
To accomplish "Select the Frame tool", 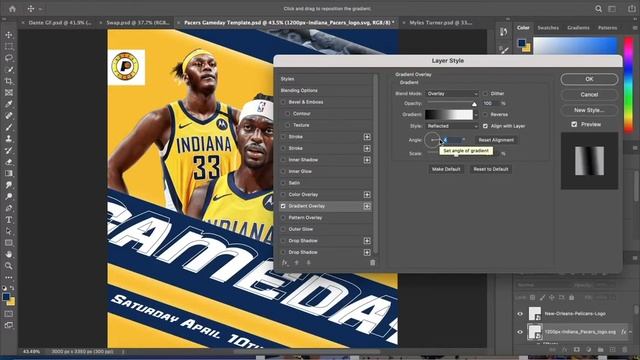I will click(x=9, y=93).
